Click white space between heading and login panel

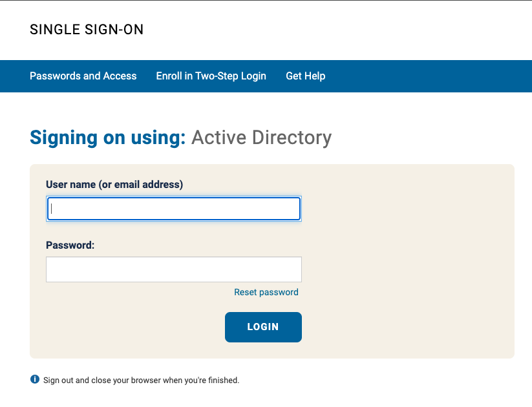click(x=271, y=157)
